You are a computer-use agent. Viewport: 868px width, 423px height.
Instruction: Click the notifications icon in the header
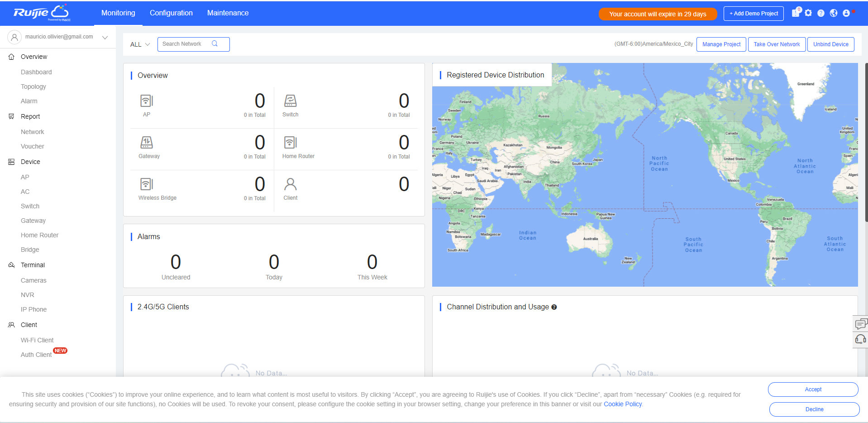(796, 13)
